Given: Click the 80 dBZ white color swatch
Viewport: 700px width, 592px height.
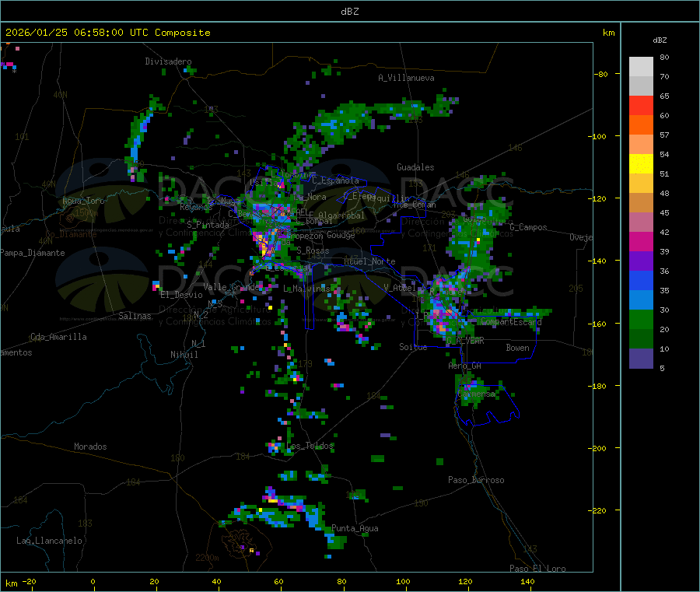Looking at the screenshot, I should [641, 67].
